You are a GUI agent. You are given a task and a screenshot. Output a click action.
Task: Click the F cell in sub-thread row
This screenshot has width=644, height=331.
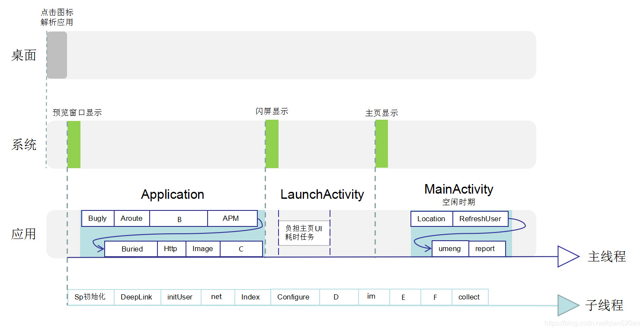[x=436, y=297]
